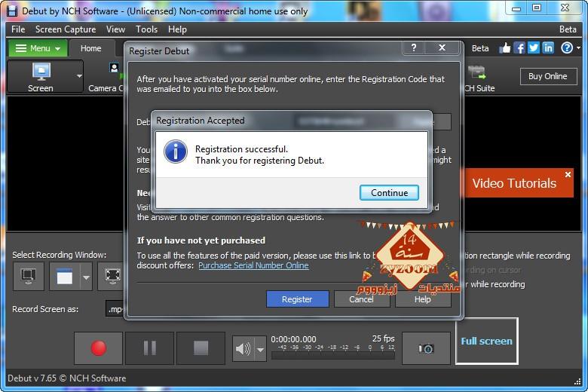The width and height of the screenshot is (588, 392).
Task: Open the Record Screen as format dropdown
Action: 115,309
